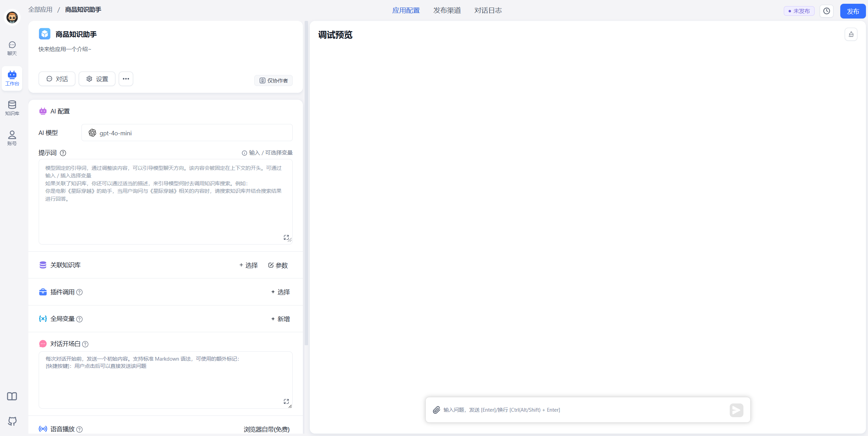The image size is (868, 436).
Task: Click the help icon next to 插件调用
Action: coord(79,292)
